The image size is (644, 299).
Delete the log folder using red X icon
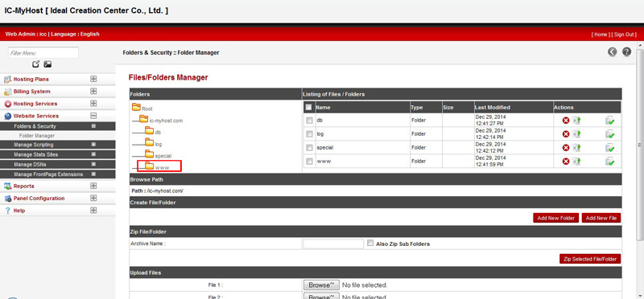pos(566,133)
